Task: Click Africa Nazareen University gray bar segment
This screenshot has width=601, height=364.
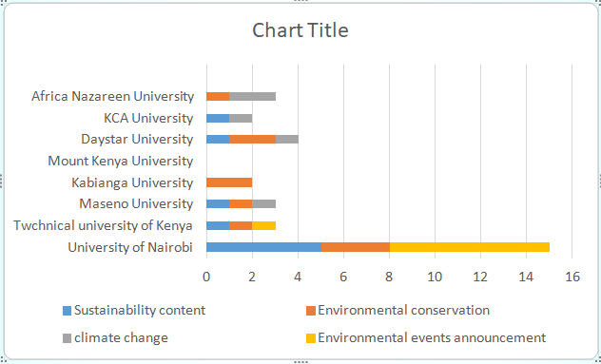Action: 253,96
